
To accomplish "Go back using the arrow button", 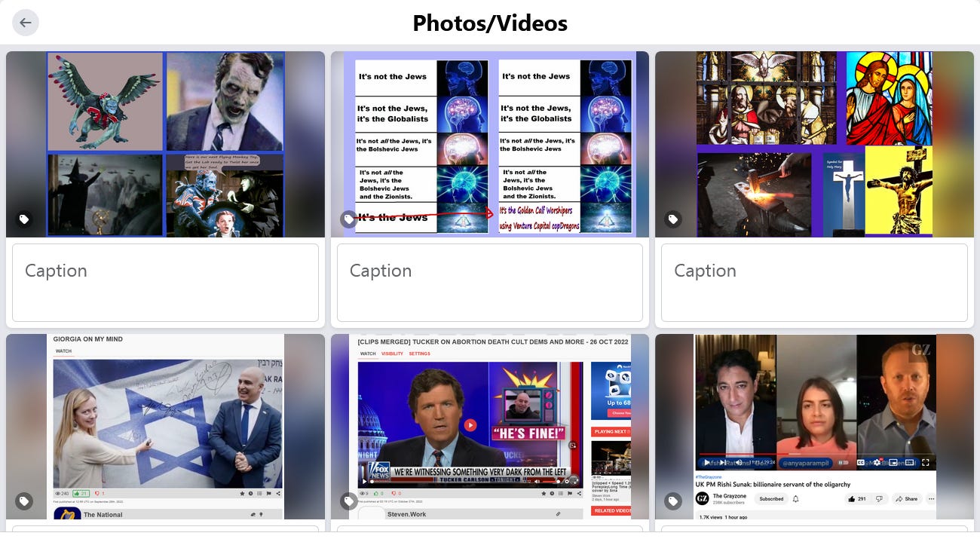I will click(26, 23).
